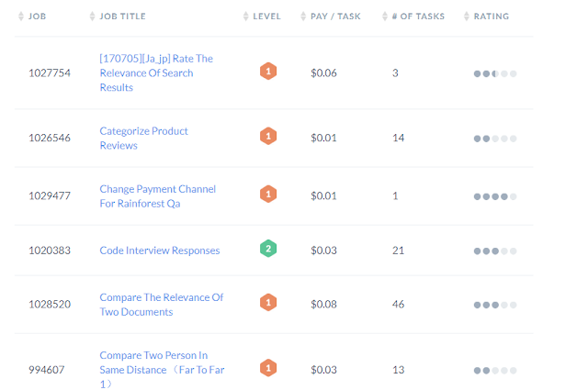Click rating dots for job 1029477
Viewport: 588px width, 390px height.
(495, 196)
